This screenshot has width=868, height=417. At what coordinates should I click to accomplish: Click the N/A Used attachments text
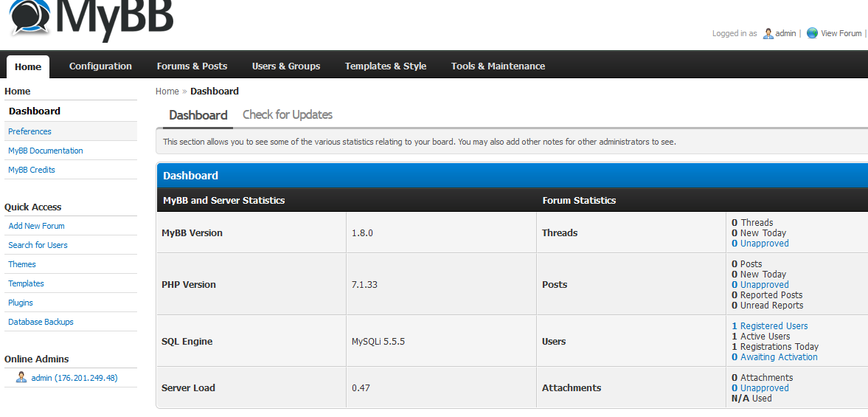[x=751, y=399]
